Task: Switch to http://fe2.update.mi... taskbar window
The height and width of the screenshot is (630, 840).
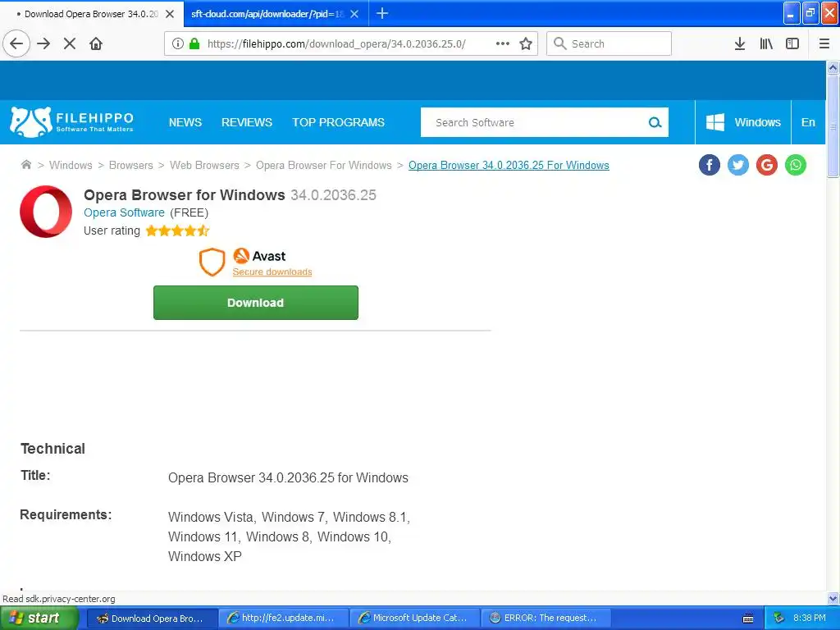Action: [283, 619]
